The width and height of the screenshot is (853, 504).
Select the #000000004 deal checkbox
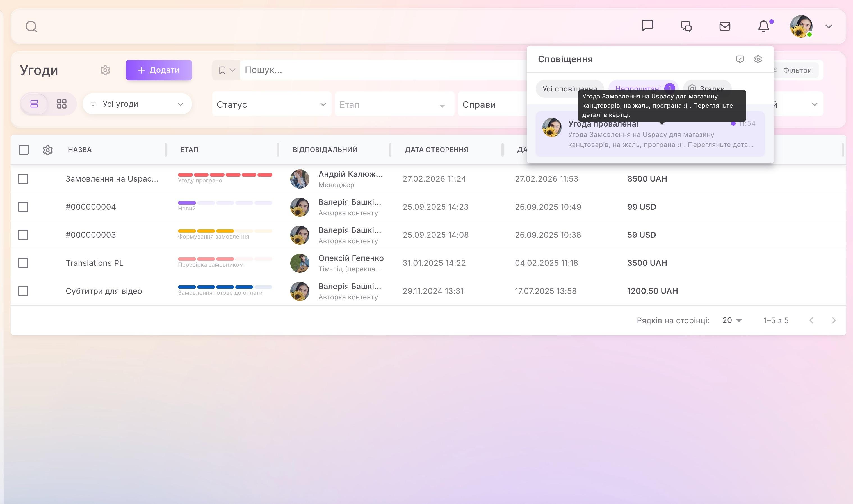point(23,207)
